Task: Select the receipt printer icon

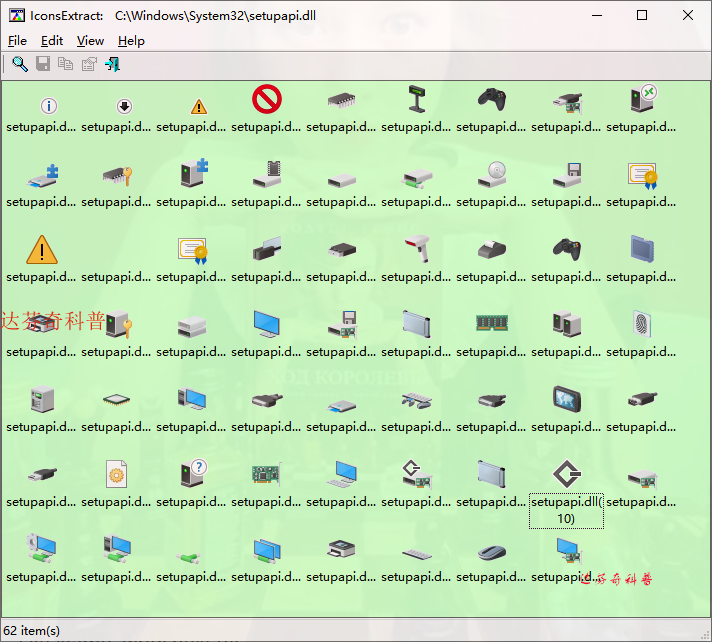Action: [492, 249]
